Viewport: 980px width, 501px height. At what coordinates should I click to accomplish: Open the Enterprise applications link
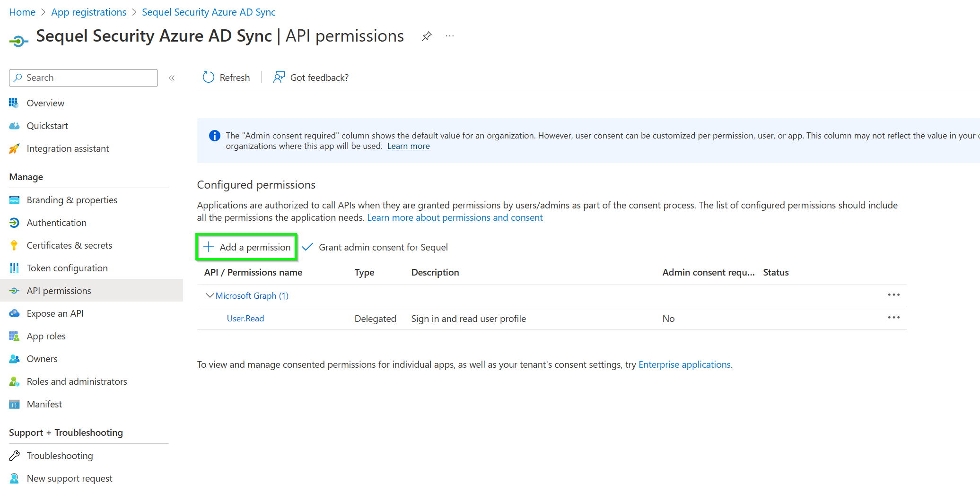point(684,364)
